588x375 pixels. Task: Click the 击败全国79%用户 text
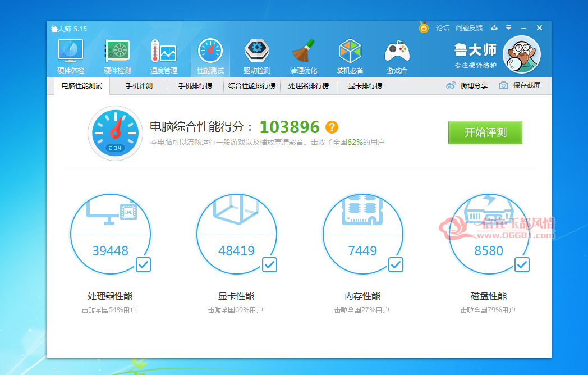[488, 310]
